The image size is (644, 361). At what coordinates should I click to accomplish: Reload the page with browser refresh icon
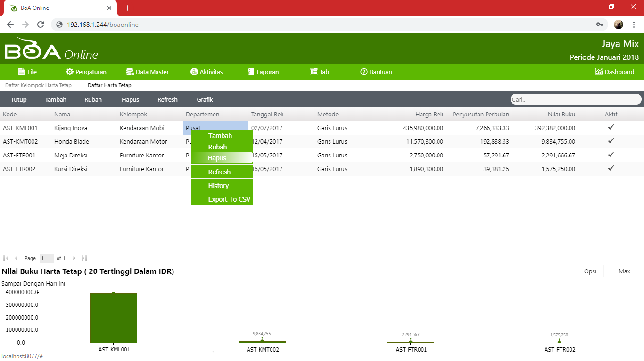pyautogui.click(x=41, y=25)
